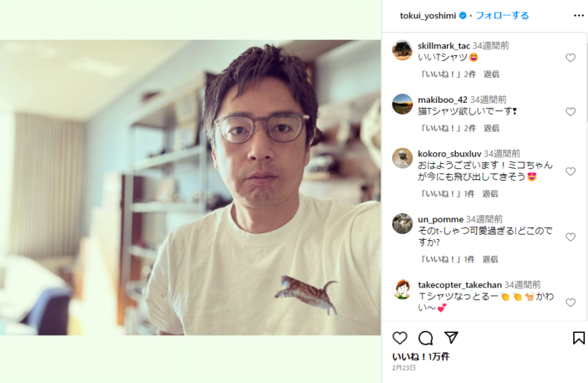Screen dimensions: 588x383
Task: Open kokoro_sbuxluv's profile avatar
Action: (x=402, y=158)
